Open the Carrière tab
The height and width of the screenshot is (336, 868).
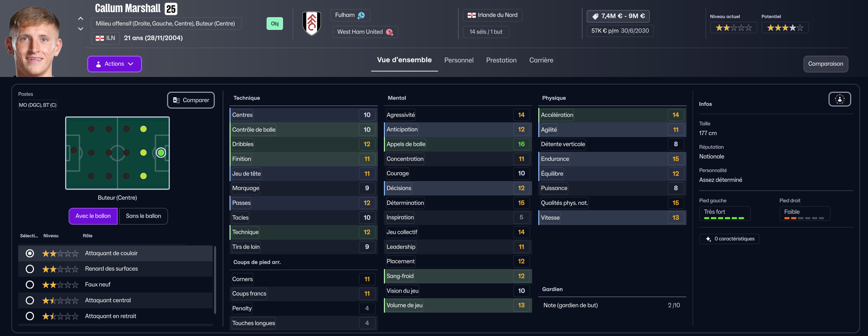point(541,60)
